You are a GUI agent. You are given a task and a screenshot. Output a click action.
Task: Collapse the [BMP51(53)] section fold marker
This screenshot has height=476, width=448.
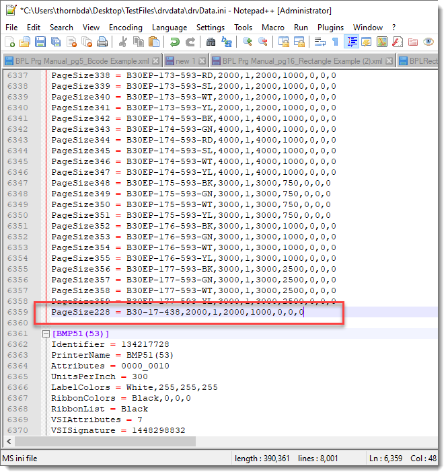point(46,334)
